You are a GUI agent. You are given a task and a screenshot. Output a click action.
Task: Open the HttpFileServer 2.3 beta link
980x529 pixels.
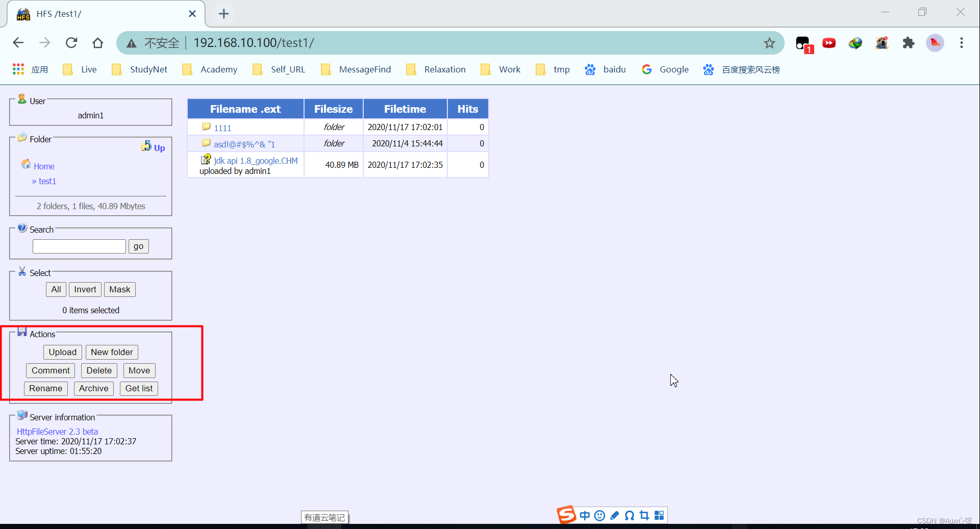[57, 431]
